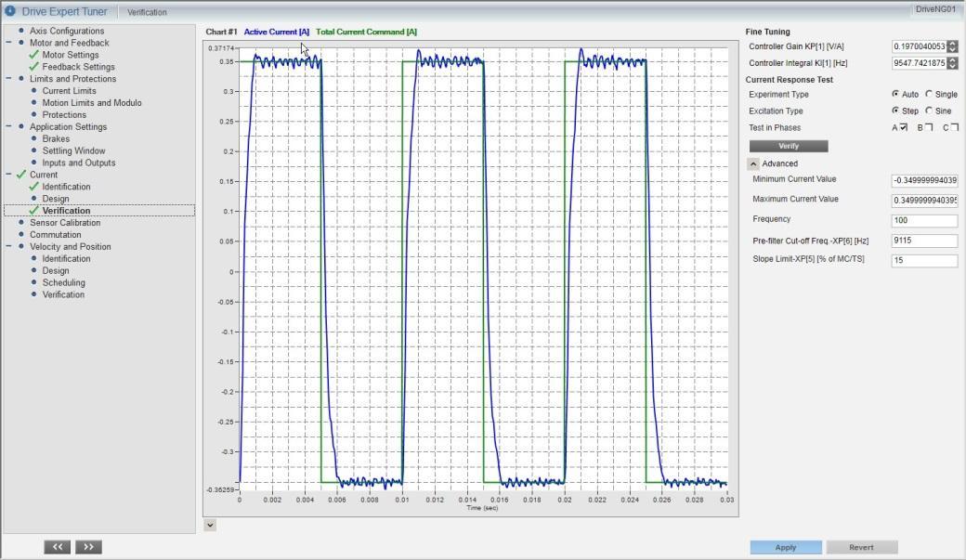
Task: Open Inputs and Outputs page
Action: click(x=79, y=163)
